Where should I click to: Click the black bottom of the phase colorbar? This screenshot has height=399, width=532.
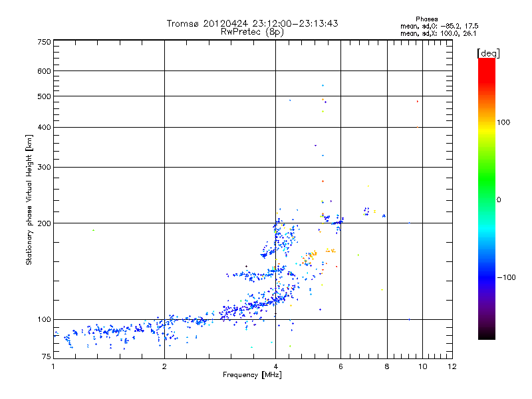pos(487,334)
